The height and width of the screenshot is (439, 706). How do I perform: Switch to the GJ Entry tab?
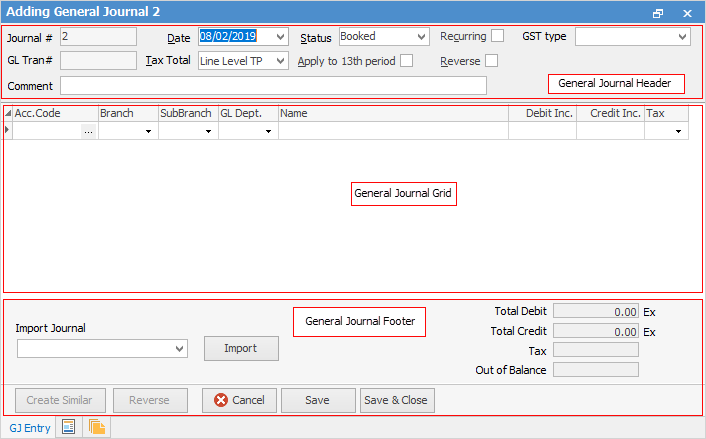pyautogui.click(x=28, y=427)
